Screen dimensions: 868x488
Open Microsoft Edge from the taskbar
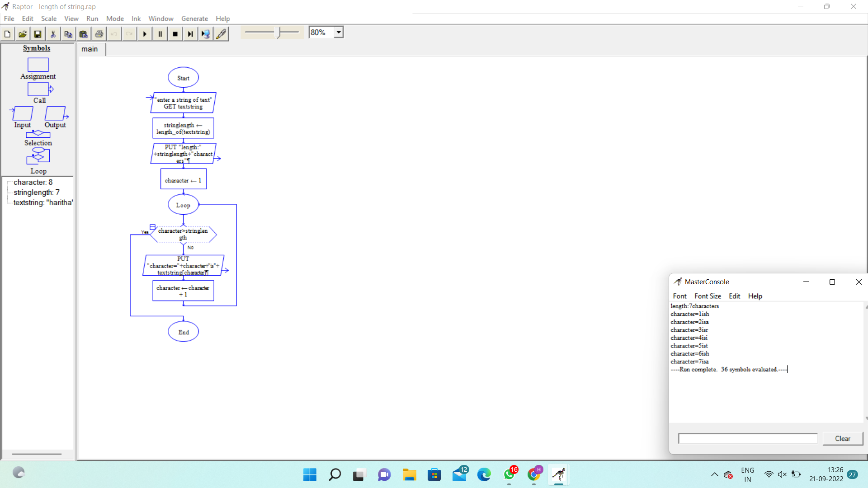[484, 474]
